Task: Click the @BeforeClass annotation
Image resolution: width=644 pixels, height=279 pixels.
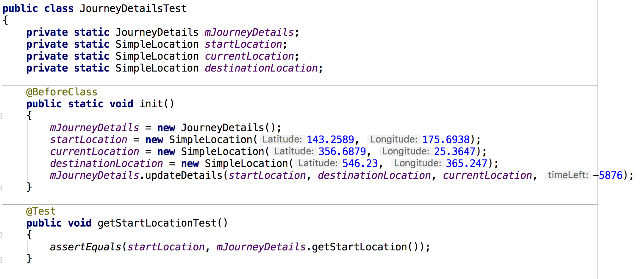Action: pos(62,92)
